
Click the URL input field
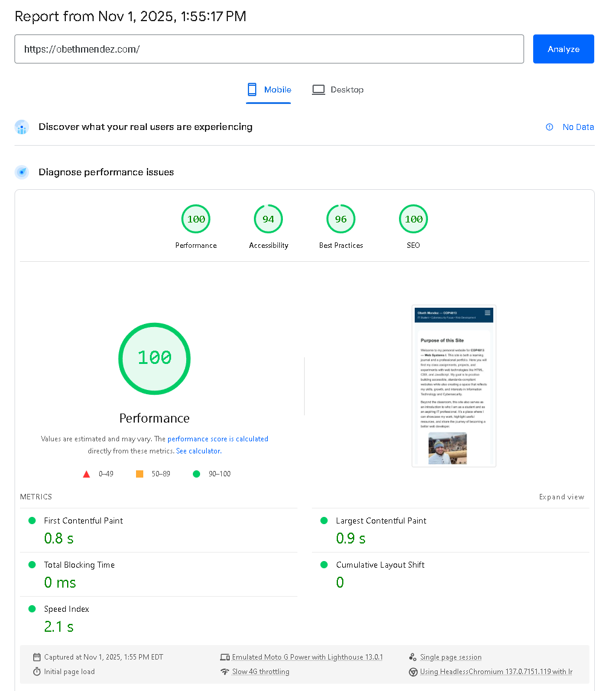(x=269, y=49)
